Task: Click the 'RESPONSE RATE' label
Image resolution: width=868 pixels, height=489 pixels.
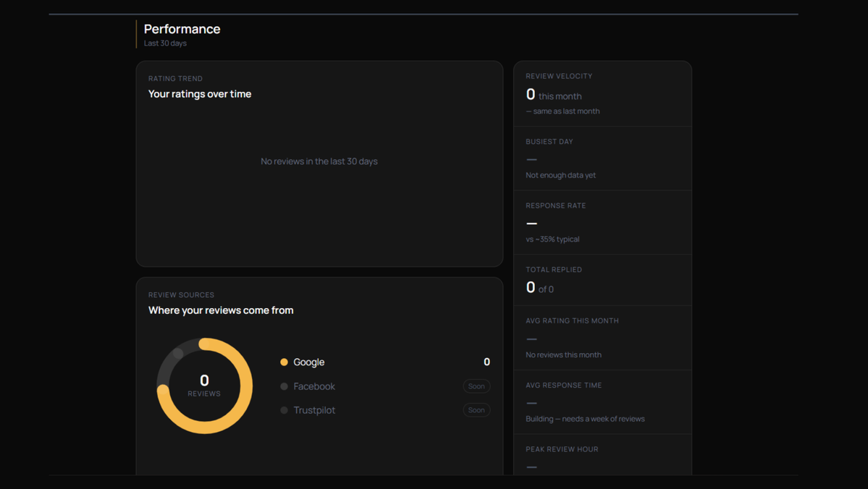Action: (x=556, y=205)
